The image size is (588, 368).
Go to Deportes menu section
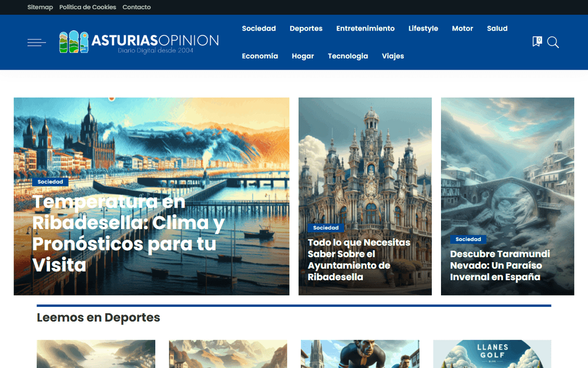point(306,28)
